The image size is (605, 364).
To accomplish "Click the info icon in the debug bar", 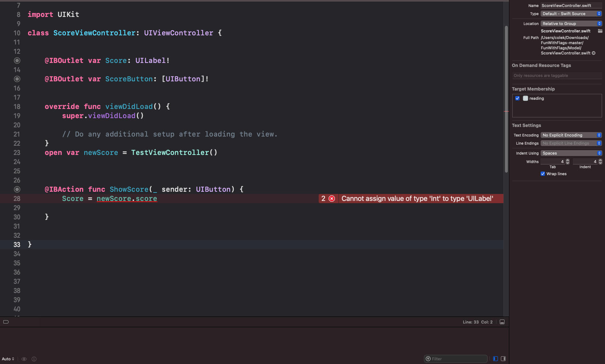I will [34, 359].
